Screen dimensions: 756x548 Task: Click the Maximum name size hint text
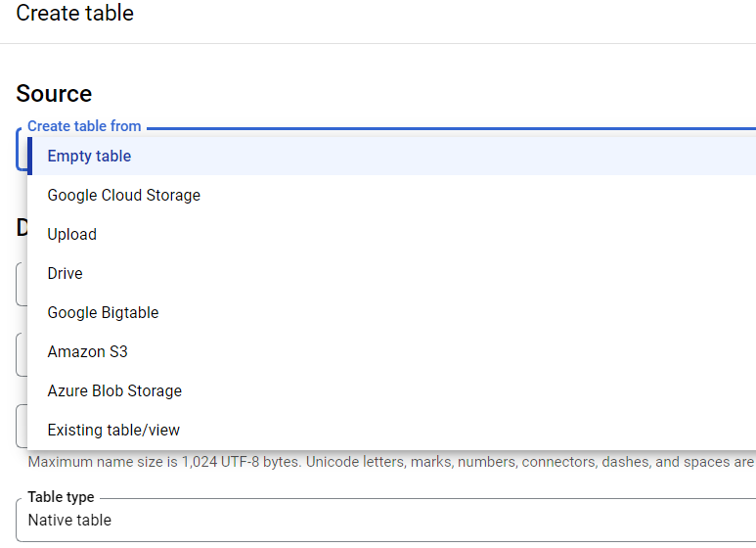(391, 462)
